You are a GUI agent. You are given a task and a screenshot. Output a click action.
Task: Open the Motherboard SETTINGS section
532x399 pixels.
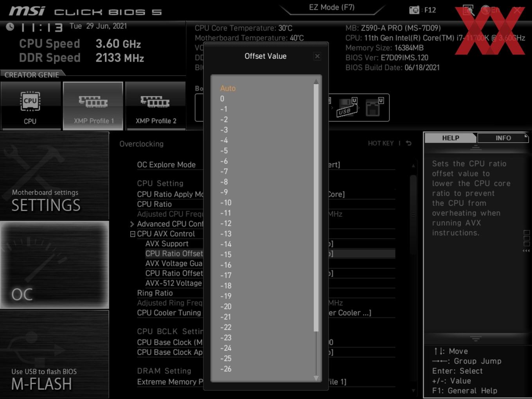coord(54,176)
